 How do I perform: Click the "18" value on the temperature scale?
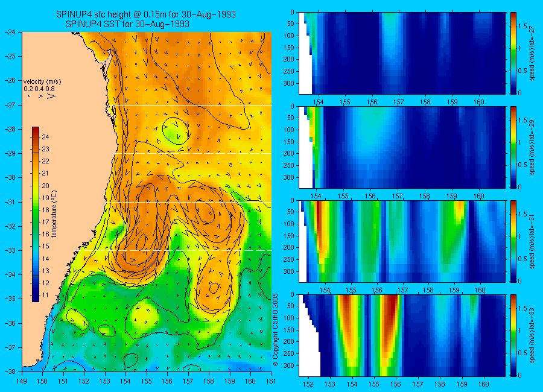point(45,210)
